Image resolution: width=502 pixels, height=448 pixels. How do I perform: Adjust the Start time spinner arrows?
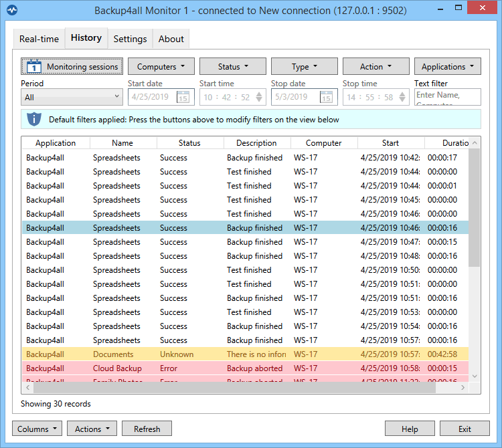pyautogui.click(x=260, y=98)
